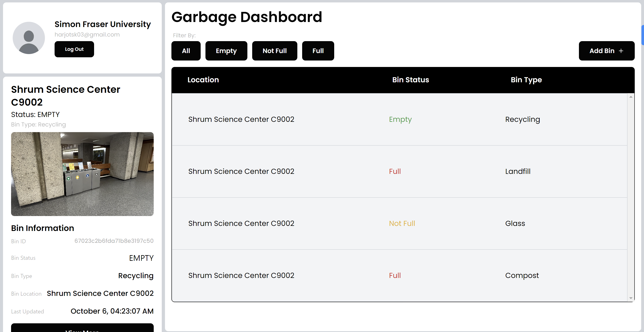This screenshot has width=644, height=332.
Task: Click the Bin Type column header
Action: tap(526, 80)
